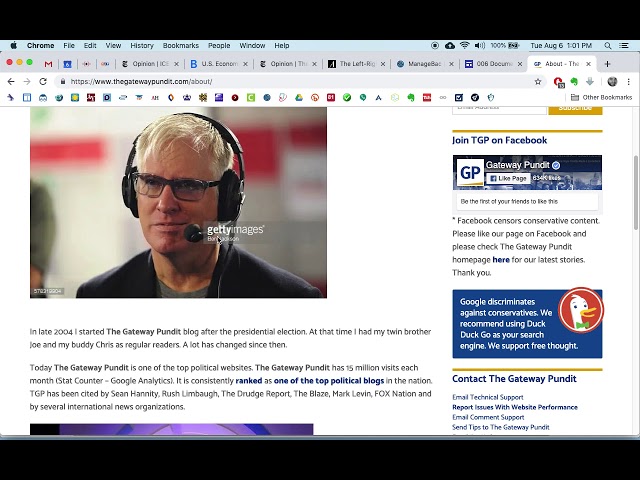The width and height of the screenshot is (640, 480).
Task: Click the volume icon in menu bar
Action: click(480, 46)
